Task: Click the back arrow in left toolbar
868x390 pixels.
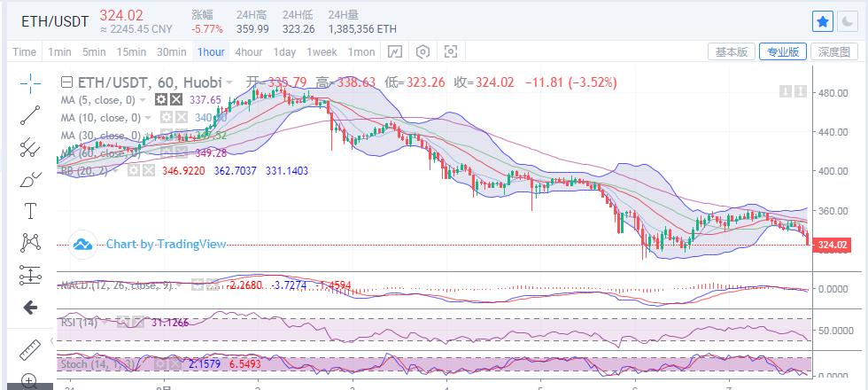Action: 30,308
